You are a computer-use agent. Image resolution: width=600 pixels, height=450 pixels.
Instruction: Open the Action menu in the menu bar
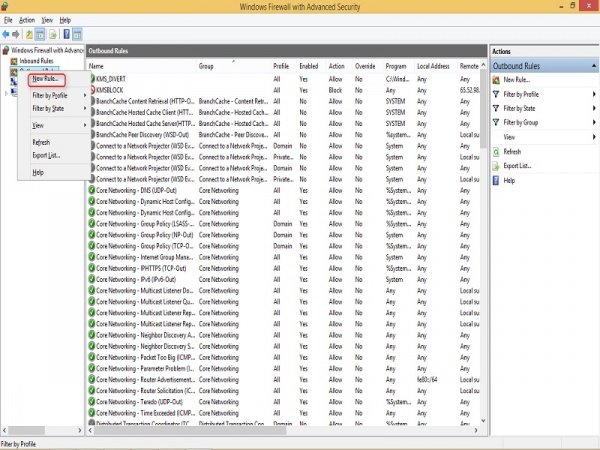27,20
